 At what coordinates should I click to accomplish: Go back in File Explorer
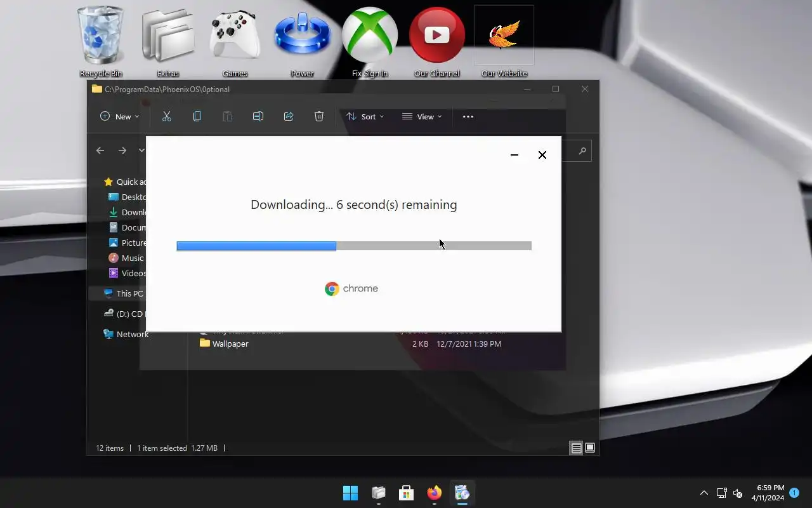coord(100,150)
